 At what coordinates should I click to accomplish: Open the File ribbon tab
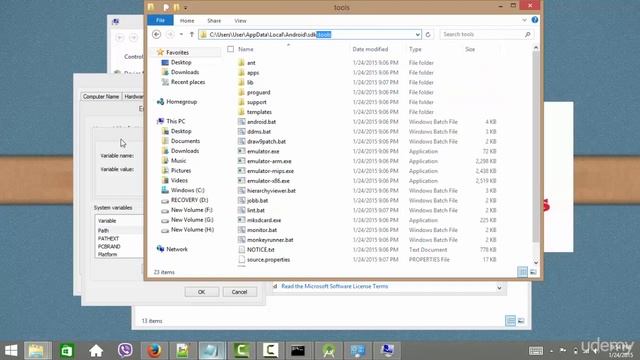pyautogui.click(x=160, y=20)
